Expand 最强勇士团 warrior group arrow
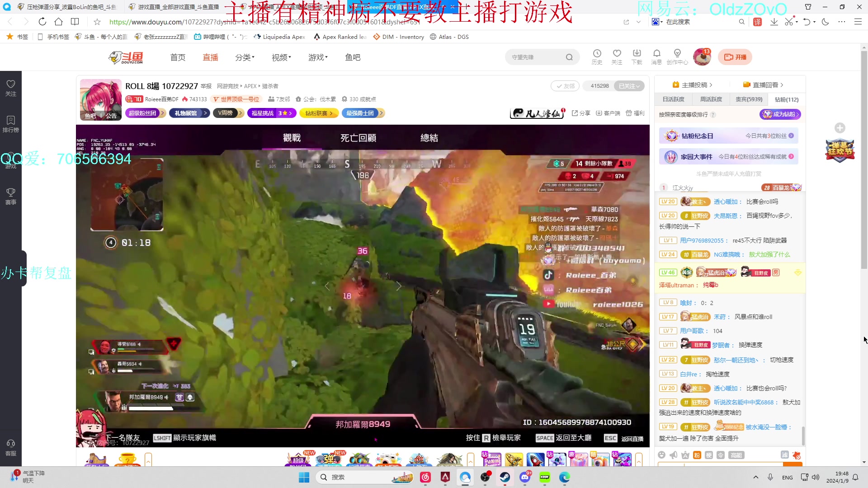Screen dimensions: 868x488 (381, 113)
